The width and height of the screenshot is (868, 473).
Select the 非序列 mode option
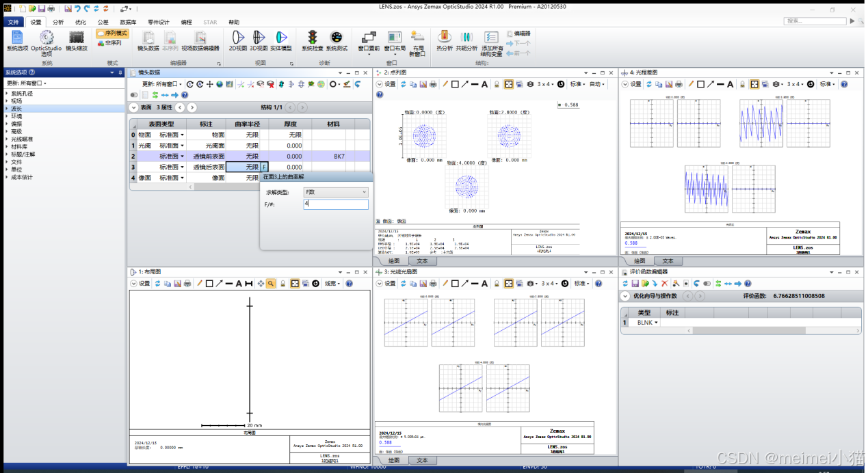(x=109, y=42)
